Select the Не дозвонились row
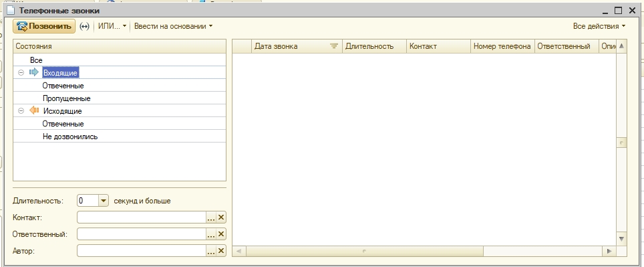 pyautogui.click(x=120, y=137)
